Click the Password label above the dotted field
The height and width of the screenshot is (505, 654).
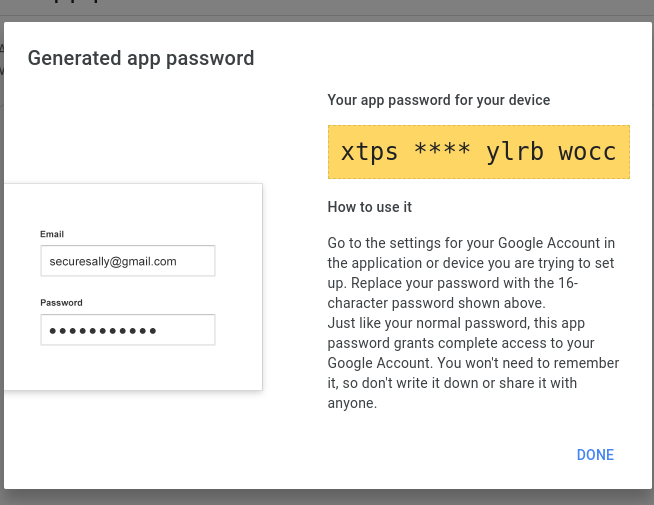61,302
